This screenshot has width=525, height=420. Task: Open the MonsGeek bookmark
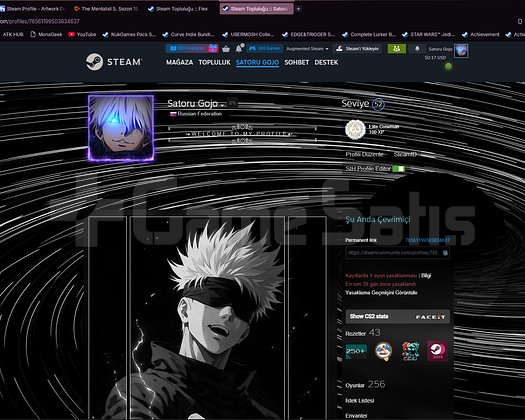pos(47,34)
